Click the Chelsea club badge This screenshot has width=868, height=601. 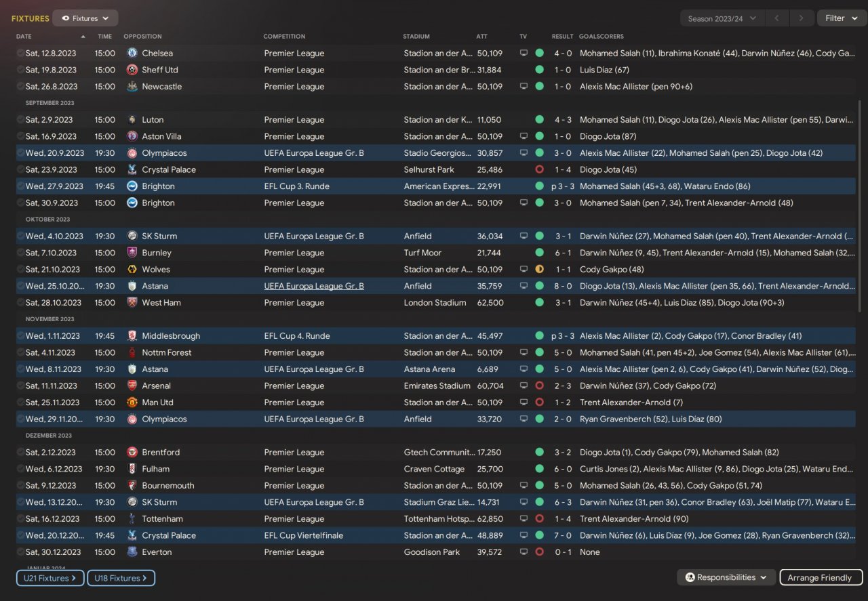132,53
